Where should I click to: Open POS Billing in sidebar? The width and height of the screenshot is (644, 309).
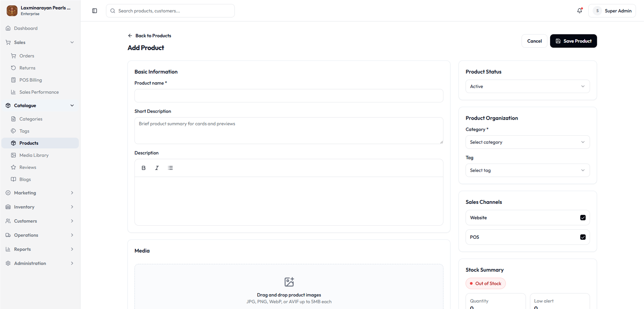[x=40, y=80]
